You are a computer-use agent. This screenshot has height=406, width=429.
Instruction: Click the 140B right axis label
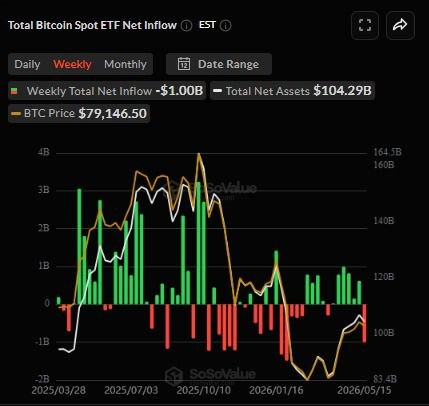383,221
